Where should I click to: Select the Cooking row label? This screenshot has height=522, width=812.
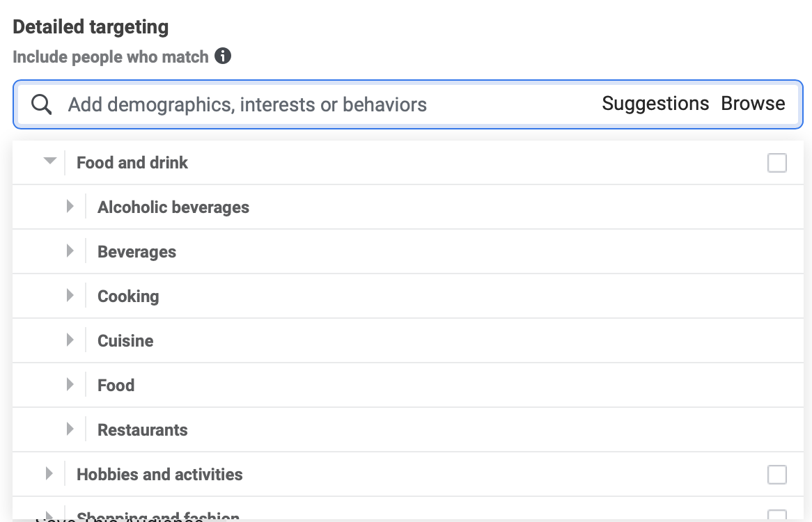(128, 296)
